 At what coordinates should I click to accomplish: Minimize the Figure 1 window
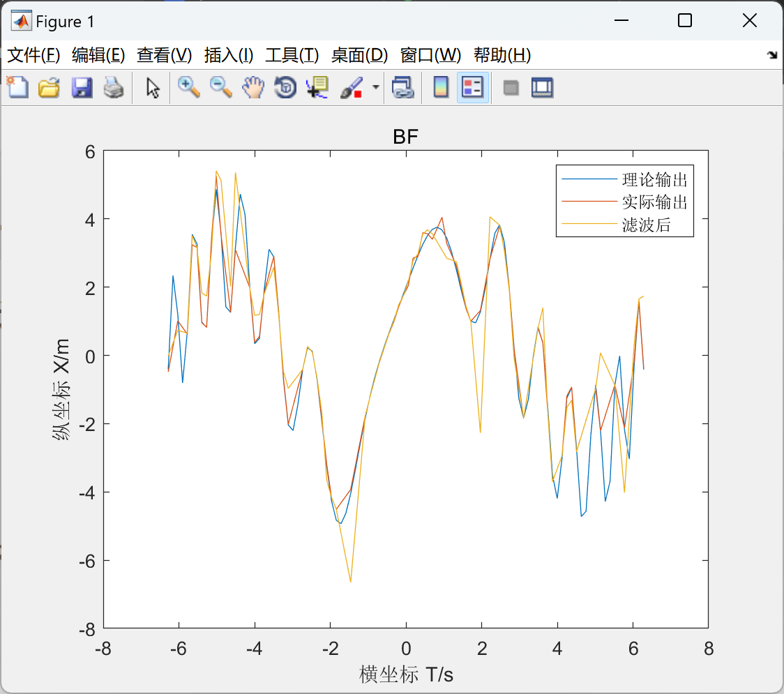621,20
